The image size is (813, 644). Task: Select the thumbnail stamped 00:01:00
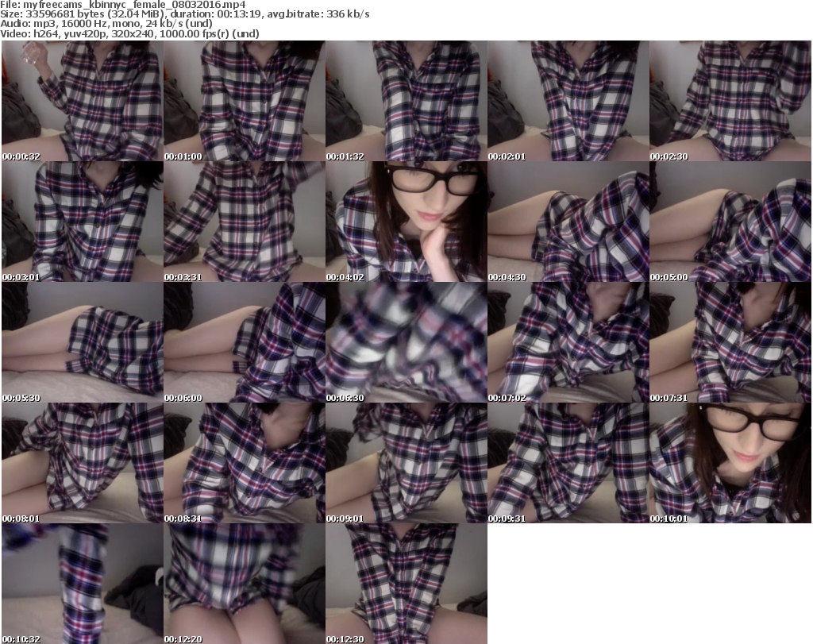coord(245,101)
